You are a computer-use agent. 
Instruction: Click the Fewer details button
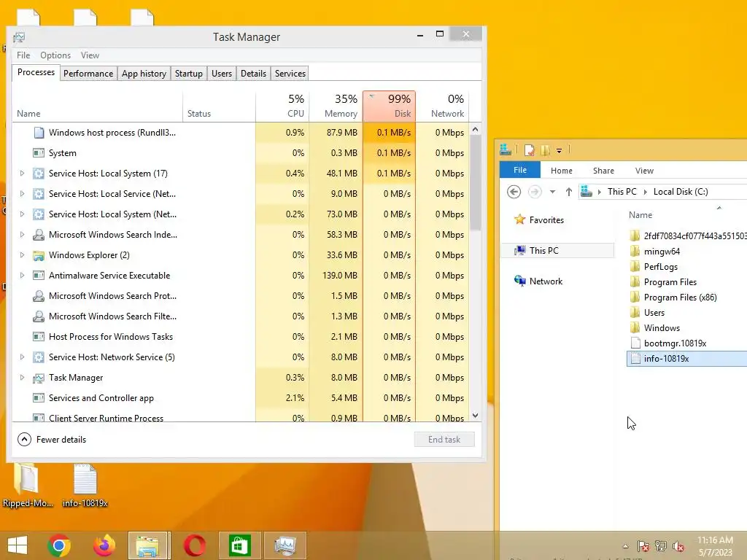(52, 440)
